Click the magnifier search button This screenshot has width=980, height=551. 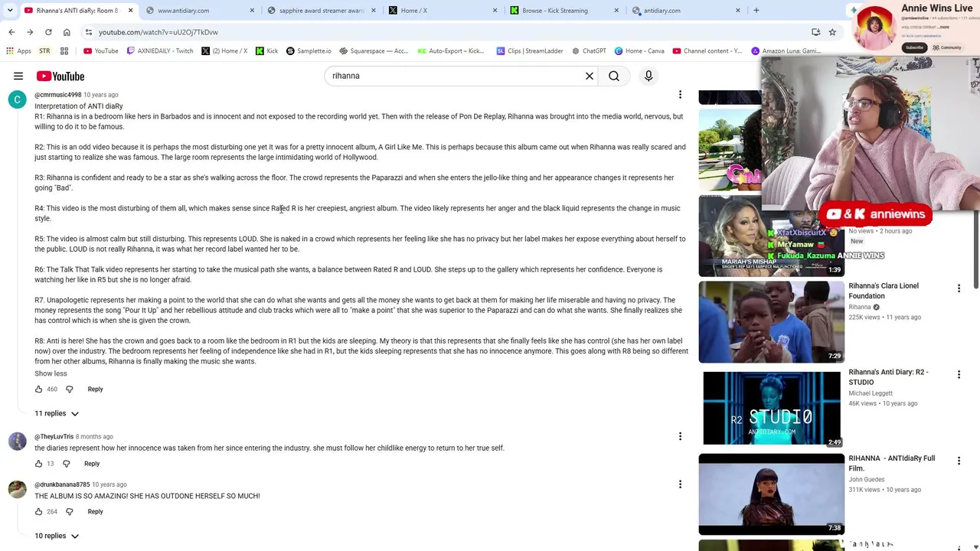614,76
